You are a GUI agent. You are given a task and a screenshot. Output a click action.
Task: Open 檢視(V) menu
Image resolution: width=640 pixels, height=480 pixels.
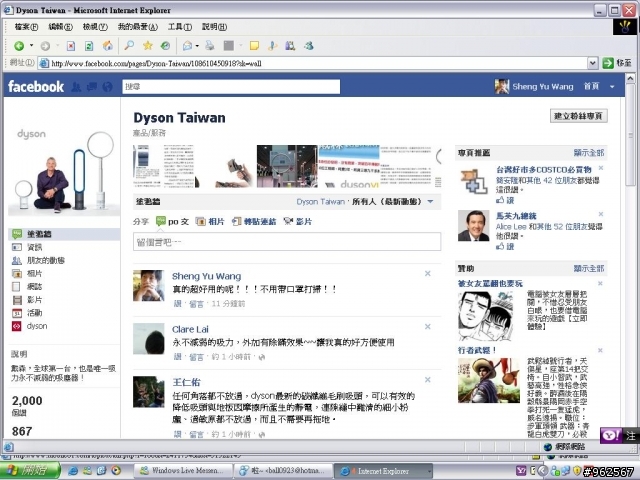[95, 27]
